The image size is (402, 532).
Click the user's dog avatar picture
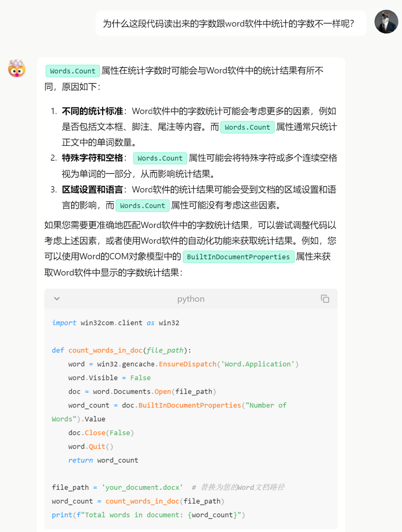point(386,22)
